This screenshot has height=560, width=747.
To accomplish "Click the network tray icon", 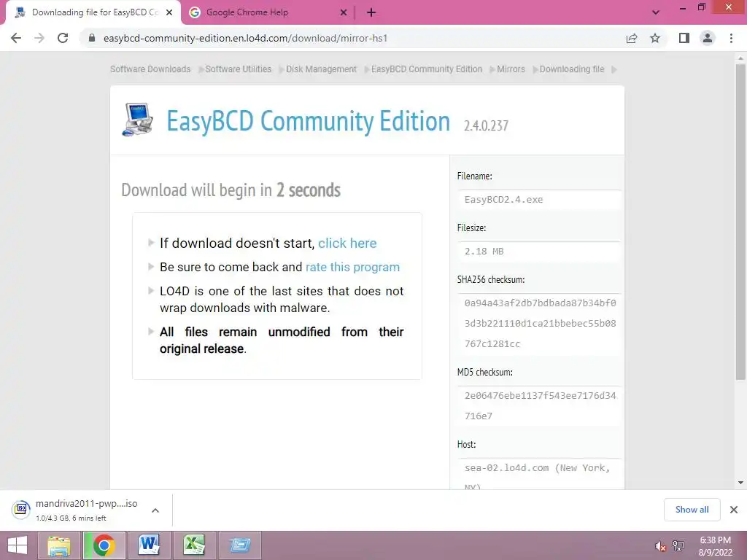I will tap(678, 546).
